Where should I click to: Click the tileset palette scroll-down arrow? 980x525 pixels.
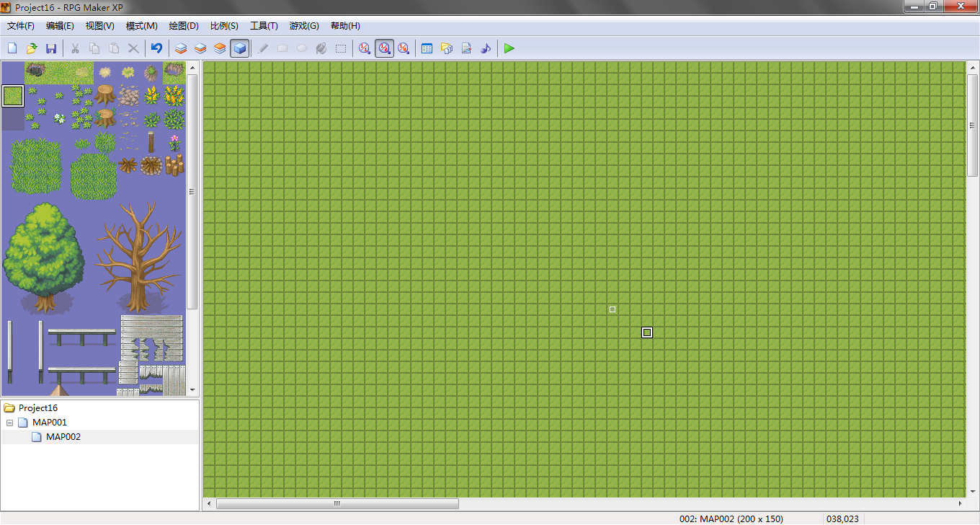tap(192, 390)
